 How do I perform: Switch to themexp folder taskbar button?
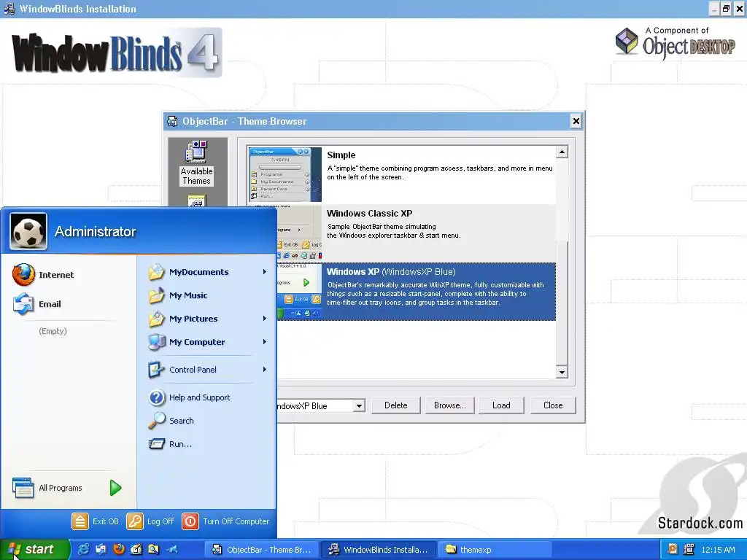point(495,550)
